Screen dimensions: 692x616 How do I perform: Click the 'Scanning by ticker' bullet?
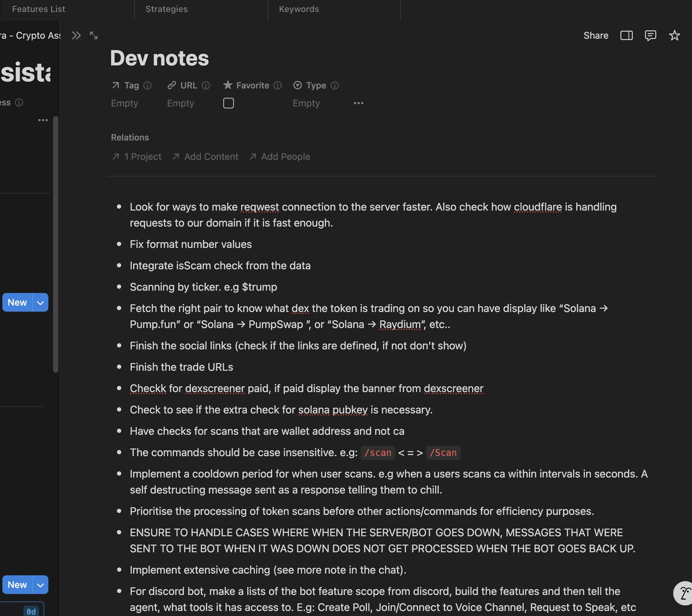[x=204, y=287]
